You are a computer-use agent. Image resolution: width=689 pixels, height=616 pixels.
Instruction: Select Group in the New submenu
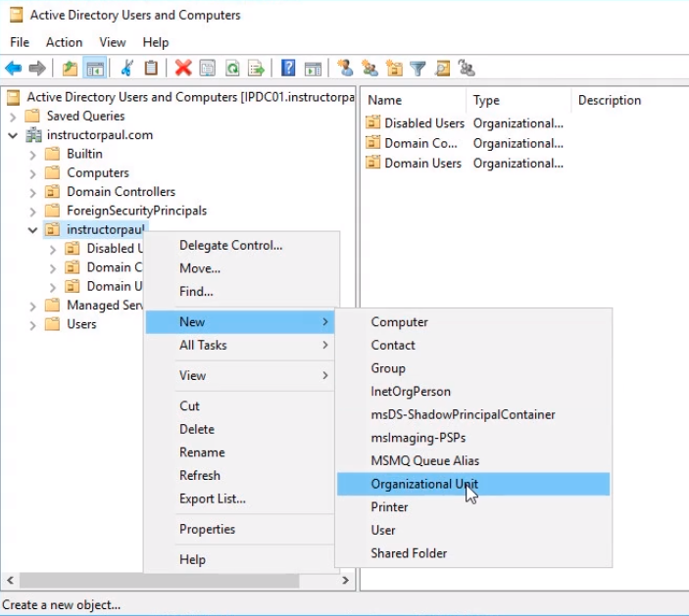[x=388, y=368]
